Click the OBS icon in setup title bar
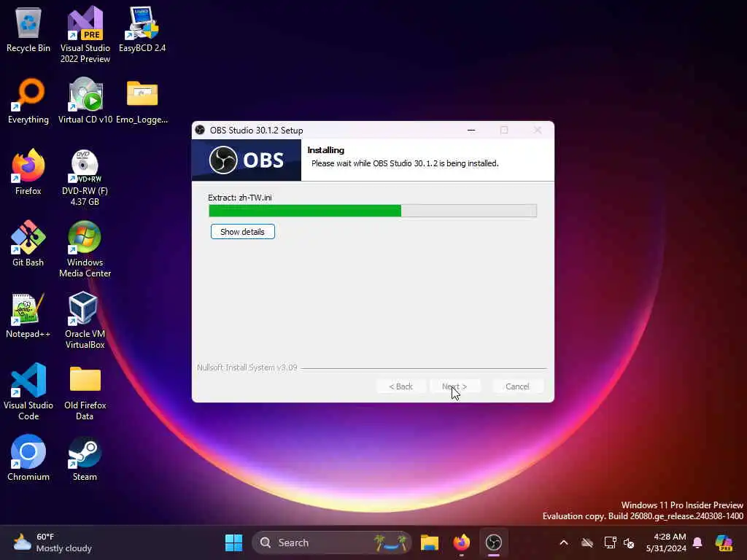 pos(200,130)
